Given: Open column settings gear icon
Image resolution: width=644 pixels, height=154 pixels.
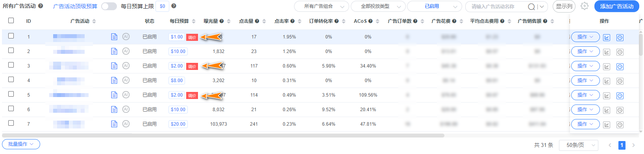Looking at the screenshot, I should pos(585,6).
